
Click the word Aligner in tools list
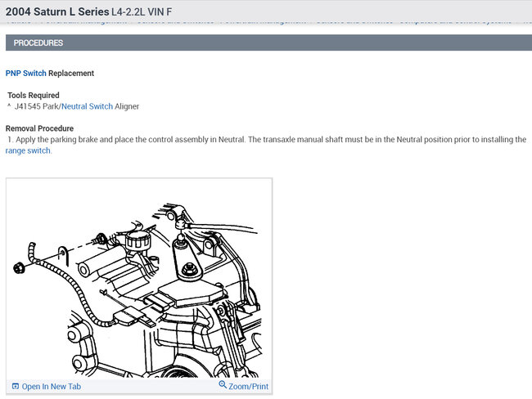click(127, 106)
